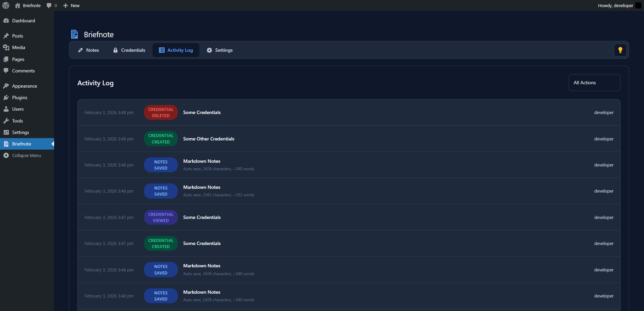Click the Notes Saved badge for 332-word entry
The image size is (644, 311).
click(x=161, y=191)
